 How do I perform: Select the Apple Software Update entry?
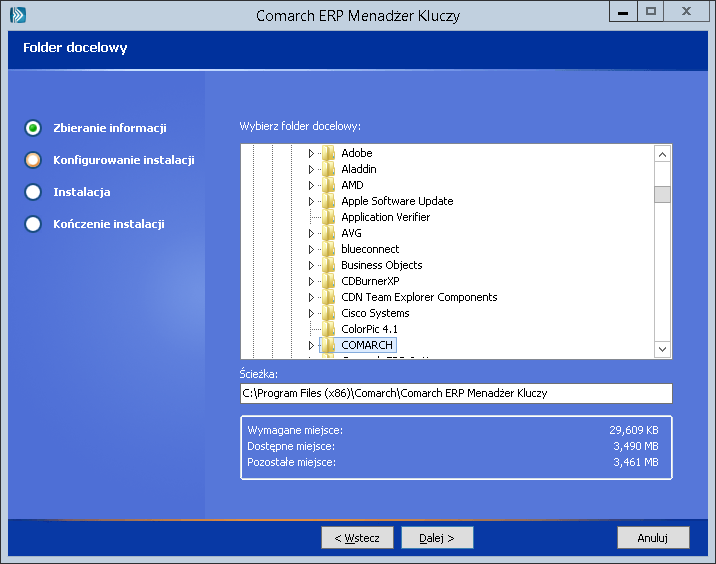[397, 201]
